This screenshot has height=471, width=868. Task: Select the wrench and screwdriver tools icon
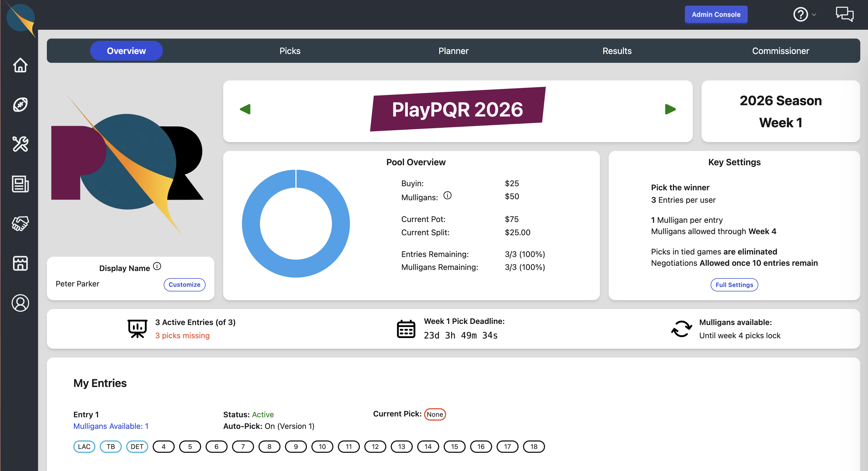click(20, 144)
